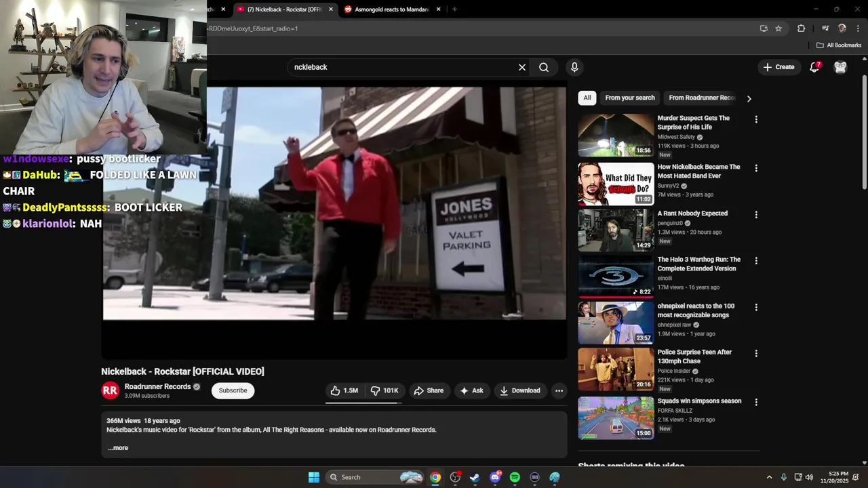Click the Create button
The height and width of the screenshot is (488, 868).
click(778, 67)
